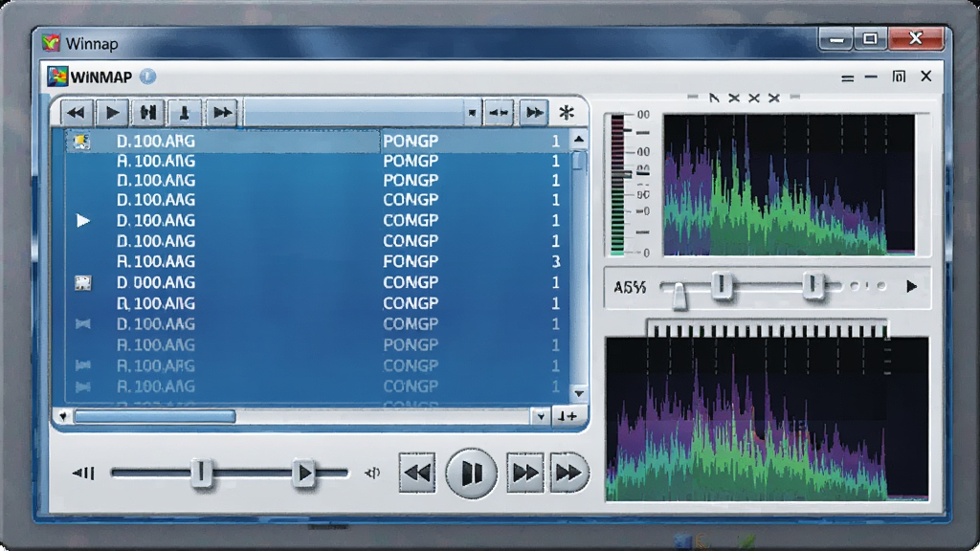Click the small stop square in the playlist toolbar
The image size is (980, 551).
[473, 113]
